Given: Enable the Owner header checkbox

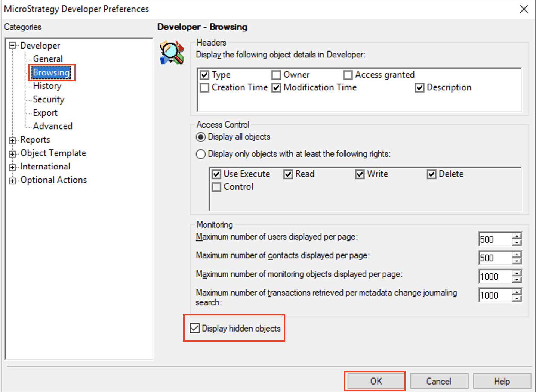Looking at the screenshot, I should [x=276, y=75].
